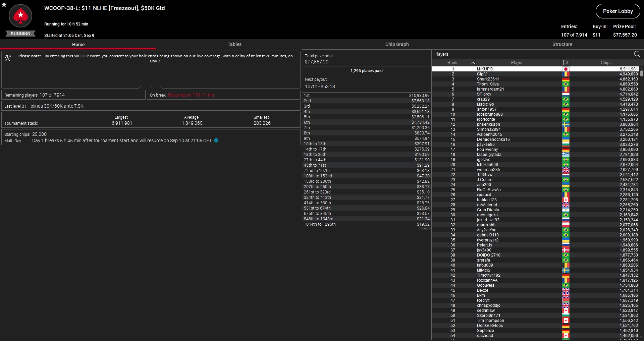The image size is (644, 341).
Task: Click the favorite star icon
Action: click(4, 5)
